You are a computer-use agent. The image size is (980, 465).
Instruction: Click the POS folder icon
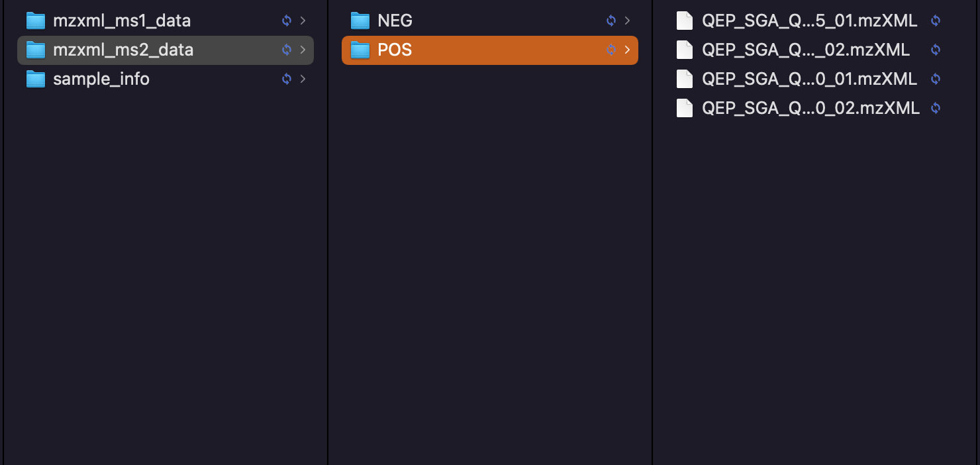point(360,50)
